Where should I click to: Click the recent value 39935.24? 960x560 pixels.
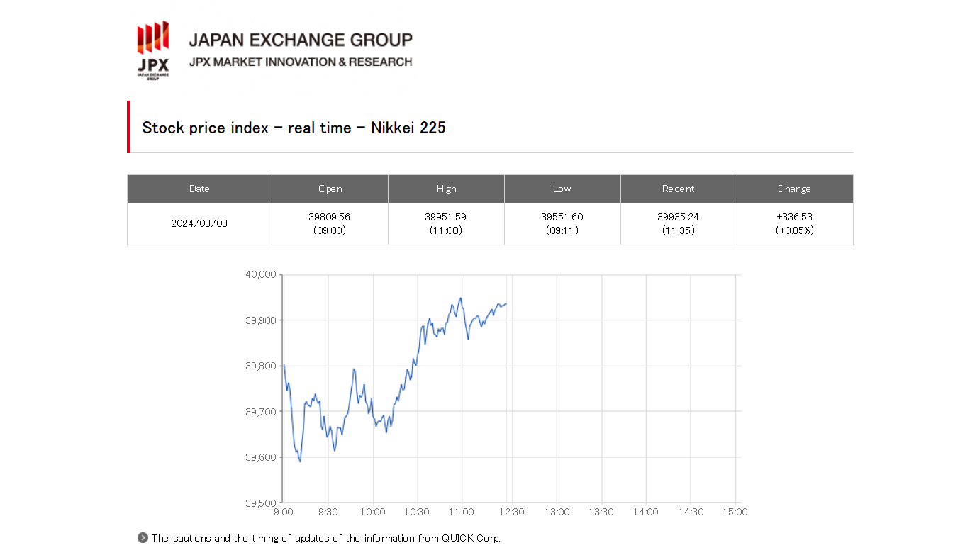click(x=679, y=217)
